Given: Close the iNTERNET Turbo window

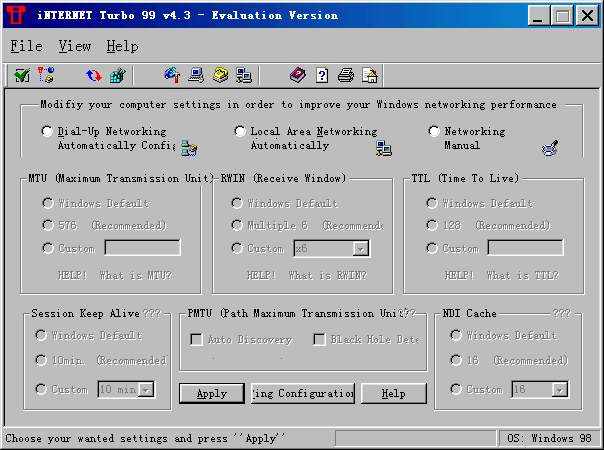Looking at the screenshot, I should (x=587, y=16).
